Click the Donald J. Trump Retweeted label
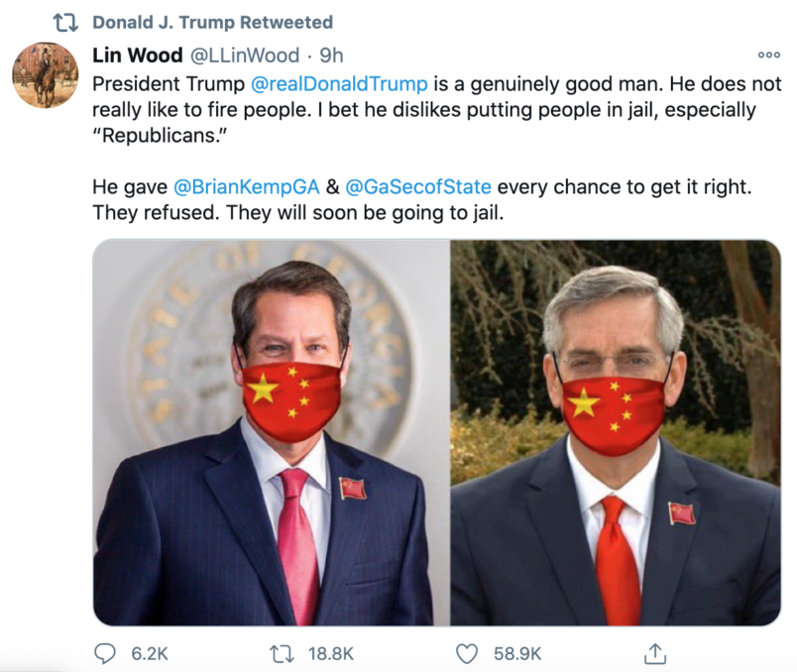The height and width of the screenshot is (672, 797). (212, 23)
